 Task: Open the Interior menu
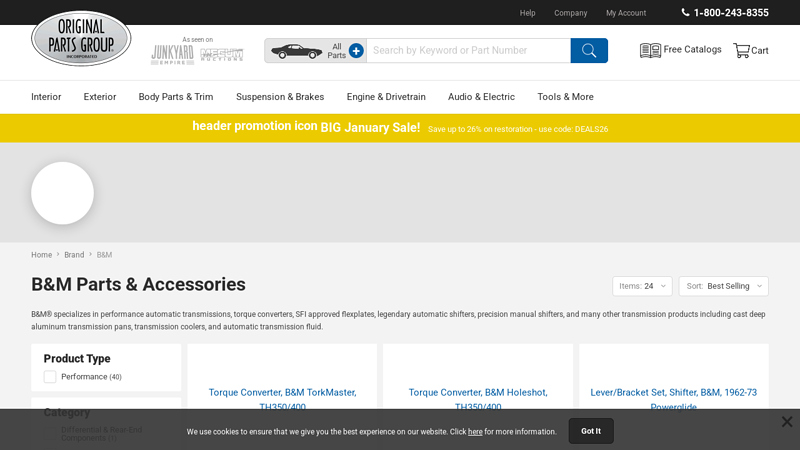pyautogui.click(x=46, y=97)
